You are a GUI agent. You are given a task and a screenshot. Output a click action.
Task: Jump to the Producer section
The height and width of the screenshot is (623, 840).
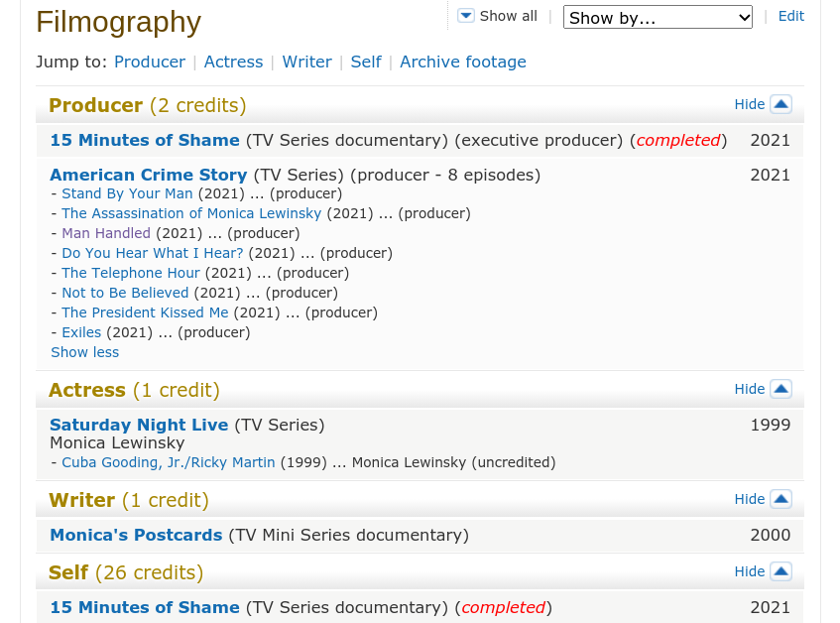[x=149, y=62]
